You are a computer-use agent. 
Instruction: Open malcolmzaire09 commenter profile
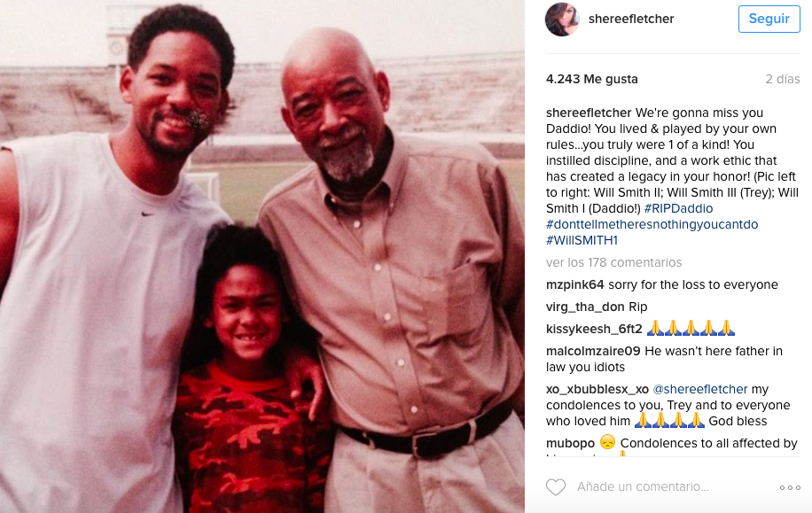[593, 352]
